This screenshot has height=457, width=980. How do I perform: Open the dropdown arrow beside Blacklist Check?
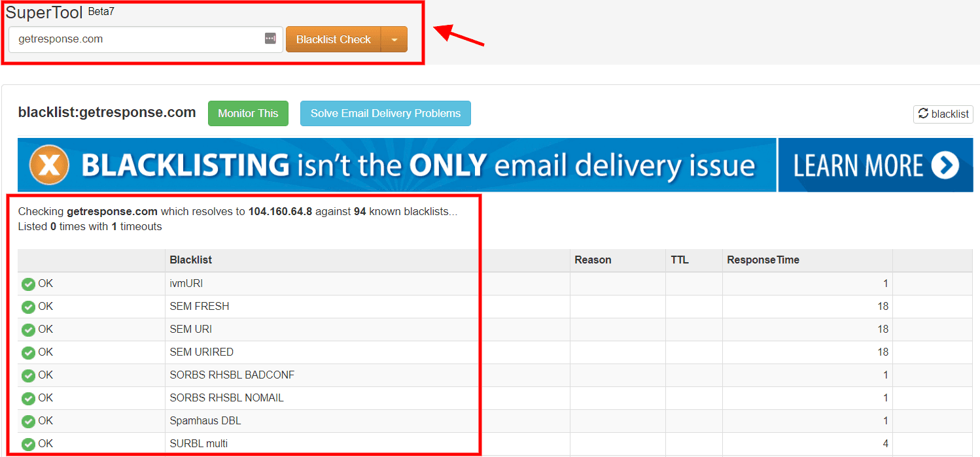point(394,39)
